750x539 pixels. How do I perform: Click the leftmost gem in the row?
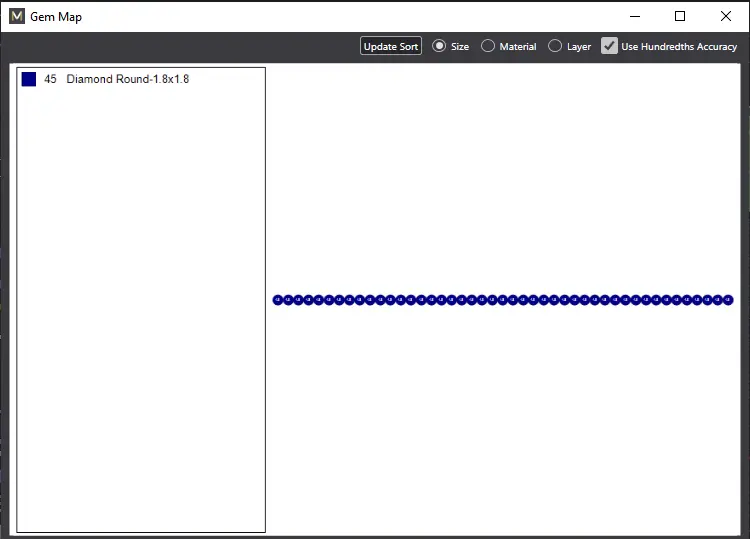click(x=278, y=300)
